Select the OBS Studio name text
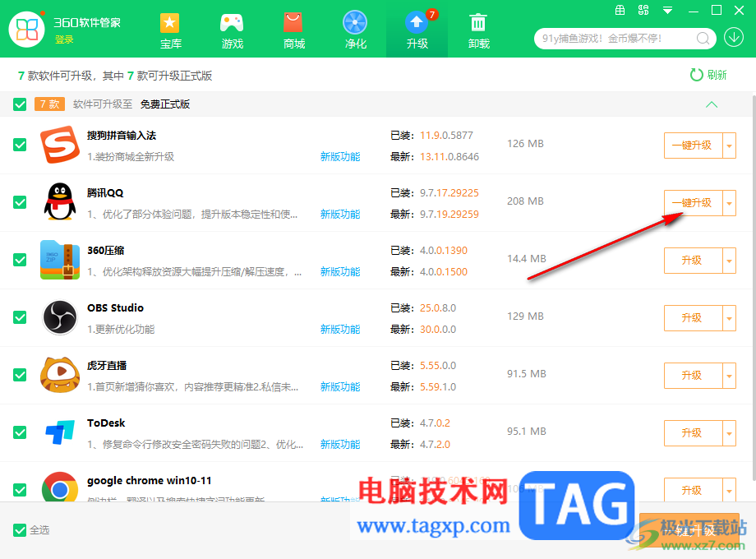This screenshot has width=756, height=559. pyautogui.click(x=115, y=307)
